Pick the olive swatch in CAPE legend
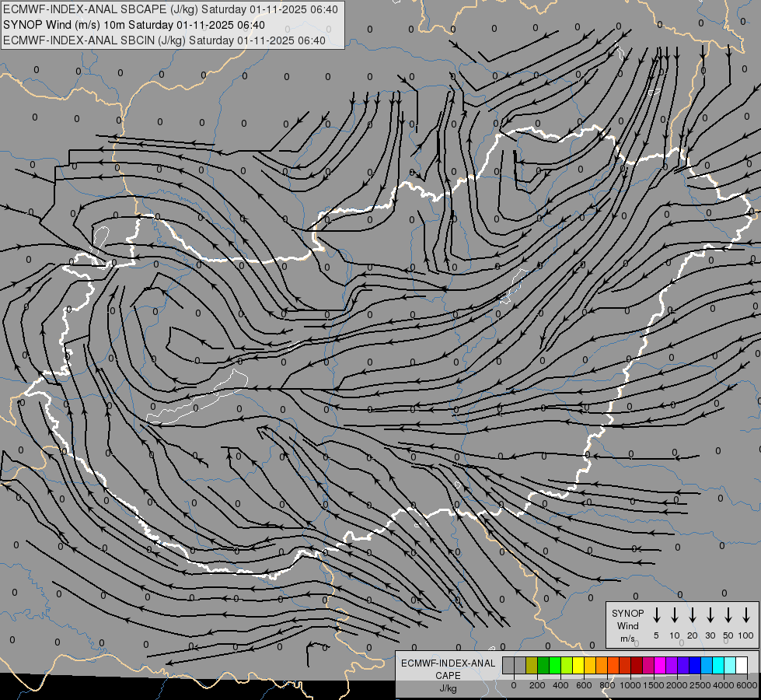The width and height of the screenshot is (761, 700). point(532,665)
